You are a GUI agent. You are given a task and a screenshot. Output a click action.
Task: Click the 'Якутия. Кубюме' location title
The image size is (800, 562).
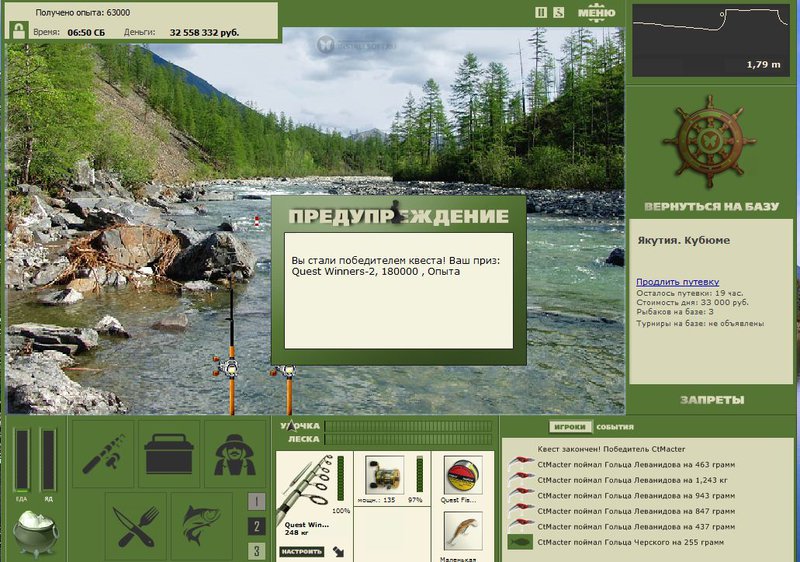[x=684, y=240]
